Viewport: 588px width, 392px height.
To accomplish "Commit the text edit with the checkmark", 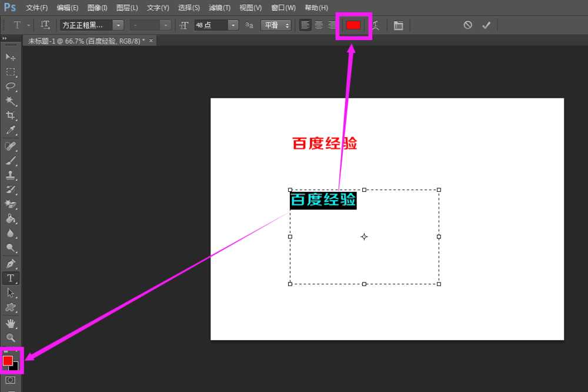I will pos(485,25).
